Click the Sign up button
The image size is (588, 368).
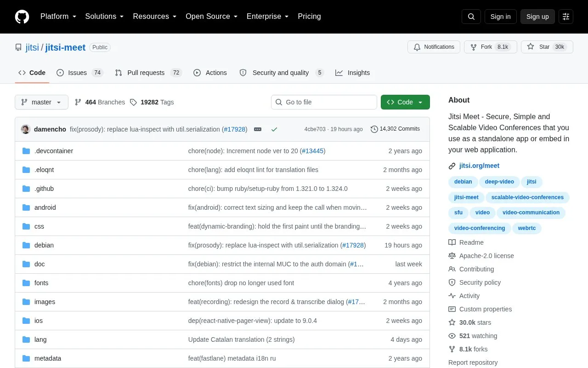coord(537,17)
